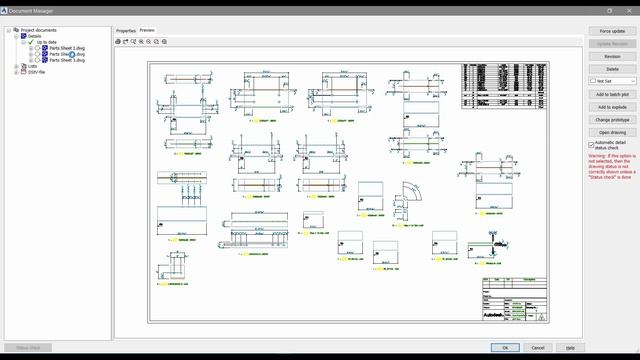Screen dimensions: 640x360
Task: Click the DSTV-file node icon
Action: coord(24,72)
